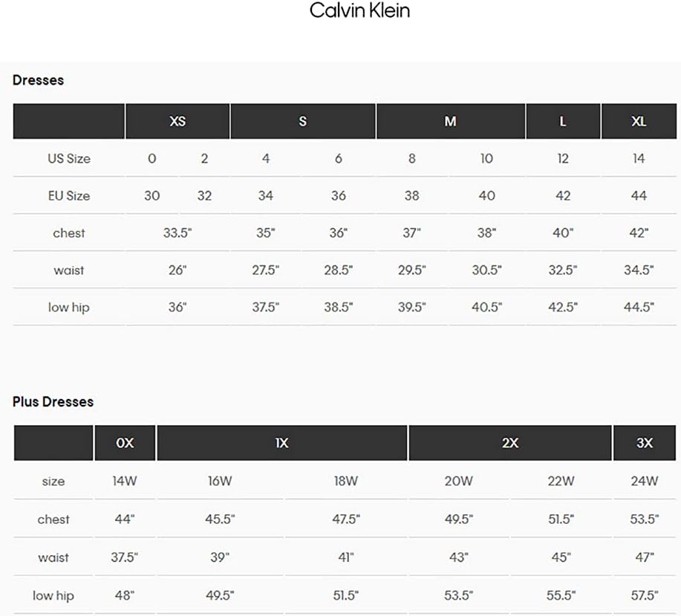Select the 28.5" waist value
This screenshot has width=681, height=616.
click(338, 270)
